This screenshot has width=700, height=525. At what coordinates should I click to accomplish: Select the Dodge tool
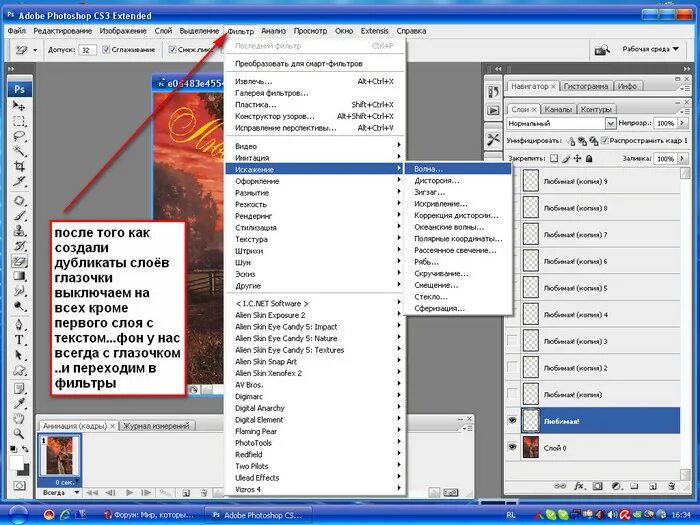(x=19, y=306)
